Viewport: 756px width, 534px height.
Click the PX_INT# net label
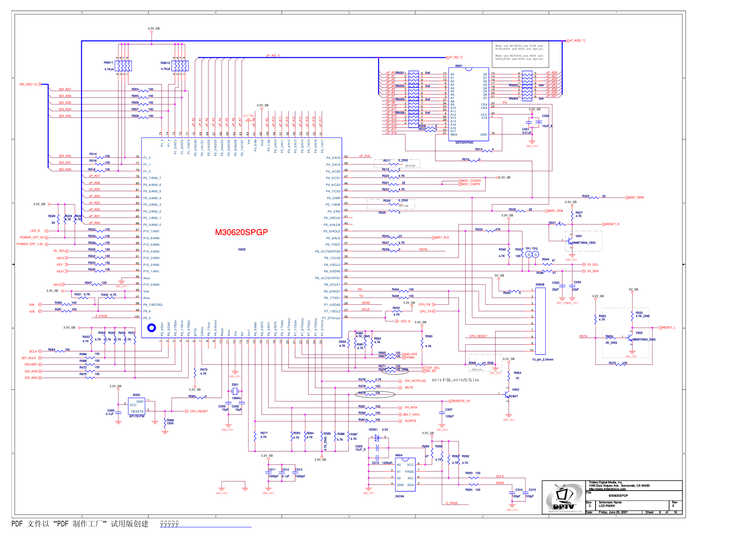[x=411, y=408]
